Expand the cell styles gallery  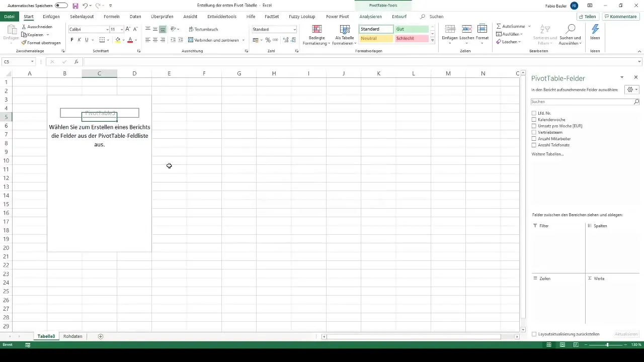coord(433,40)
